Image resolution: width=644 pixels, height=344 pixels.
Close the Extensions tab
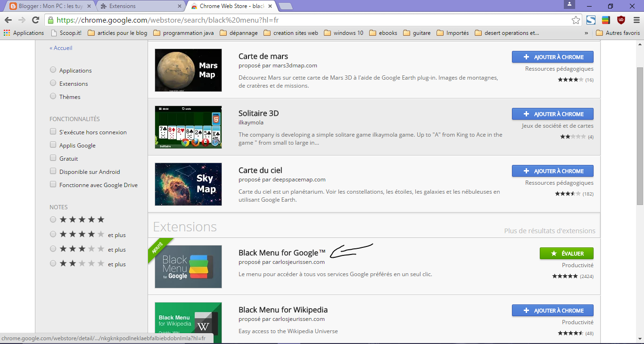click(180, 6)
